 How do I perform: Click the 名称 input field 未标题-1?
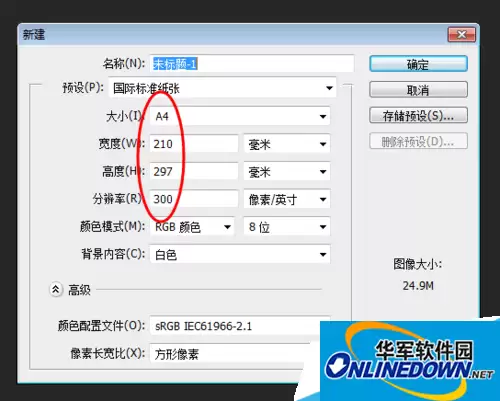coord(252,64)
